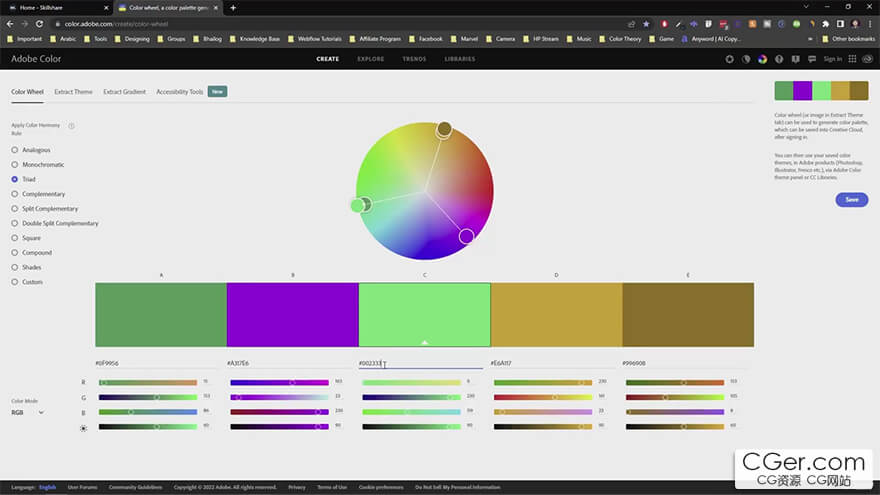Viewport: 880px width, 495px height.
Task: Click the R slider under swatch D
Action: (543, 382)
